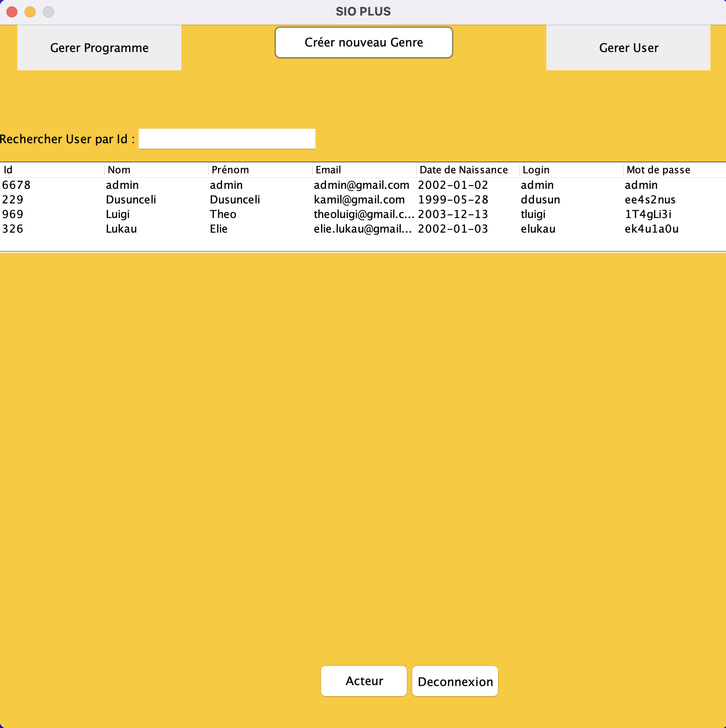
Task: Click the Gerer Programme button
Action: point(99,47)
